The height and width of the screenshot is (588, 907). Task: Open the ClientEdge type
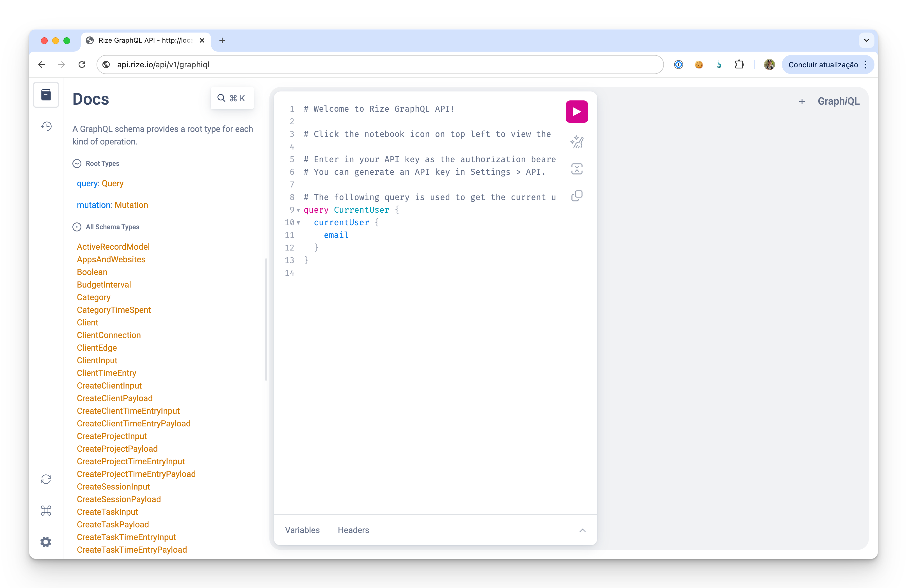click(x=97, y=348)
